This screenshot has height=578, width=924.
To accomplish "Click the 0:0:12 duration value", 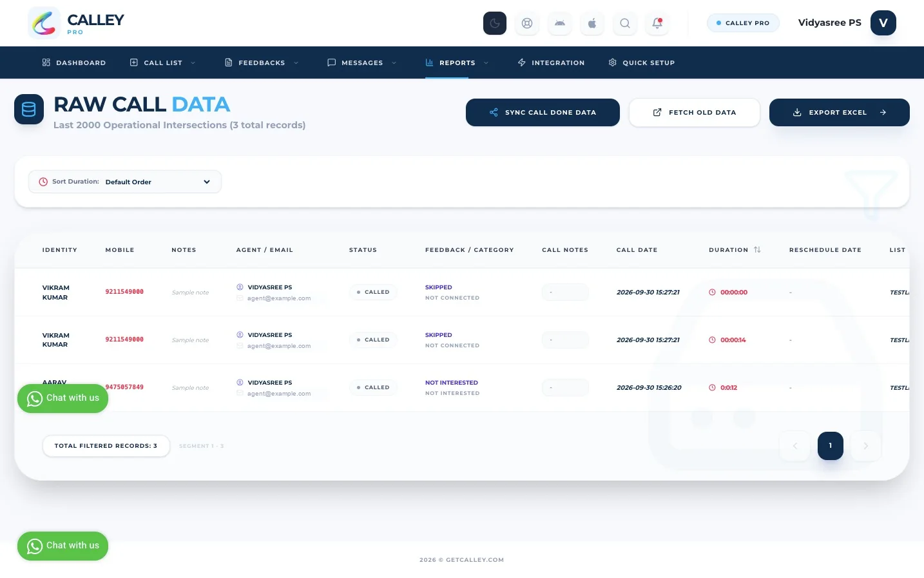I will [729, 388].
